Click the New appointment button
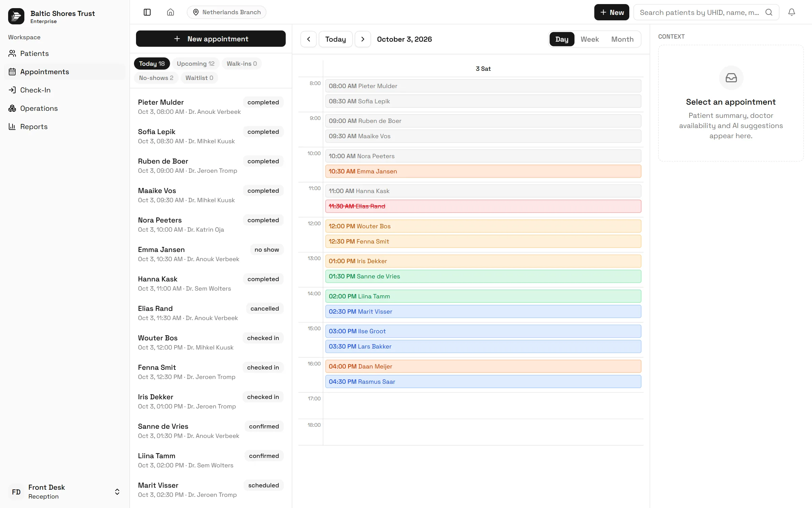This screenshot has width=812, height=508. (x=211, y=39)
